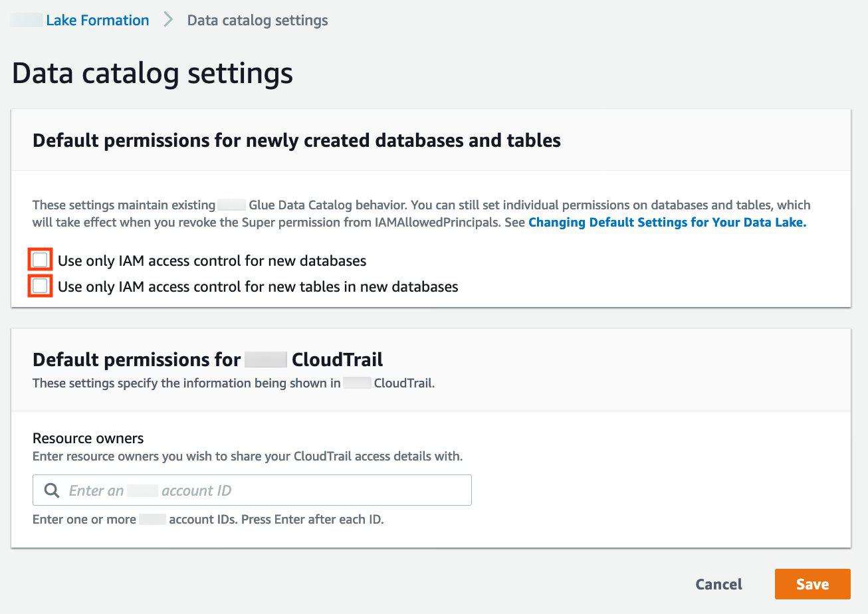Select the newly created databases and tables header
The width and height of the screenshot is (868, 614).
[x=296, y=140]
